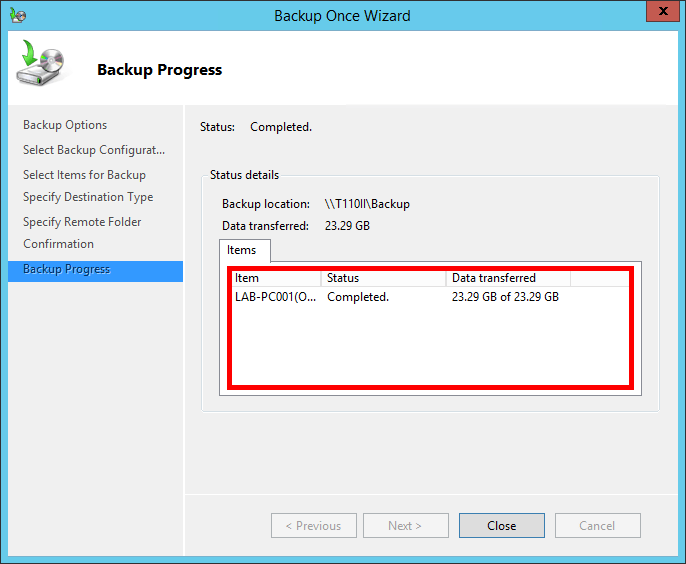Select the Specify Remote Folder step
The image size is (686, 564).
[x=82, y=222]
